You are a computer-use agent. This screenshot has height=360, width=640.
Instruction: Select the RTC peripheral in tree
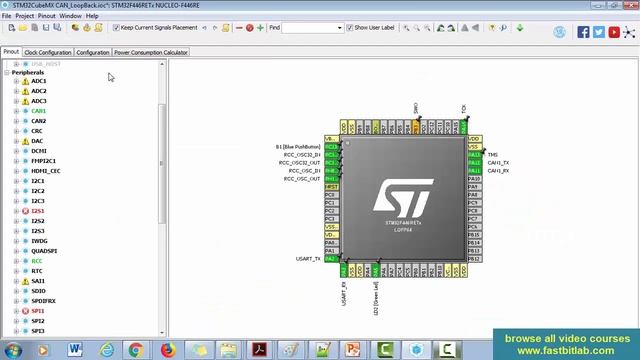pyautogui.click(x=37, y=271)
